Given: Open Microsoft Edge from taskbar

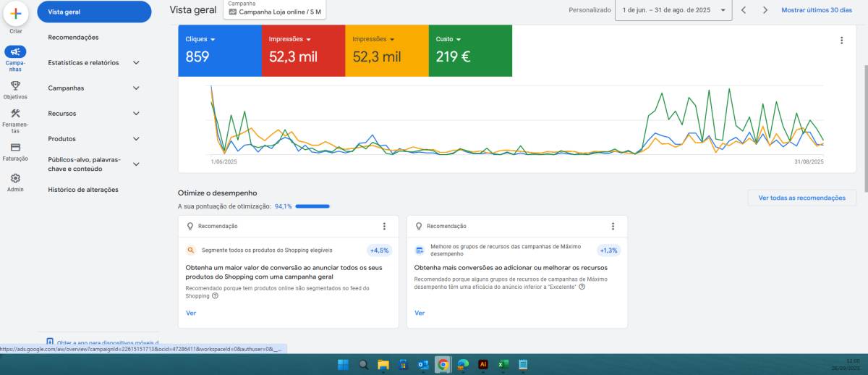Looking at the screenshot, I should coord(463,365).
